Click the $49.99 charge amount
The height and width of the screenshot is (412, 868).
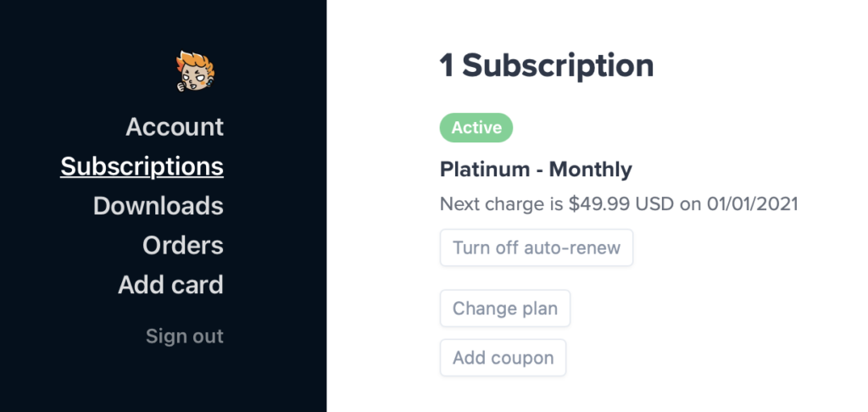(599, 203)
